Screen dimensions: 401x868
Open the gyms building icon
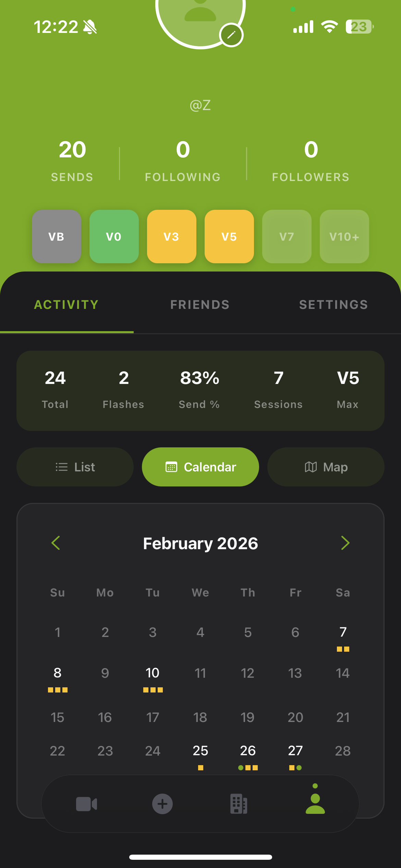[x=239, y=804]
